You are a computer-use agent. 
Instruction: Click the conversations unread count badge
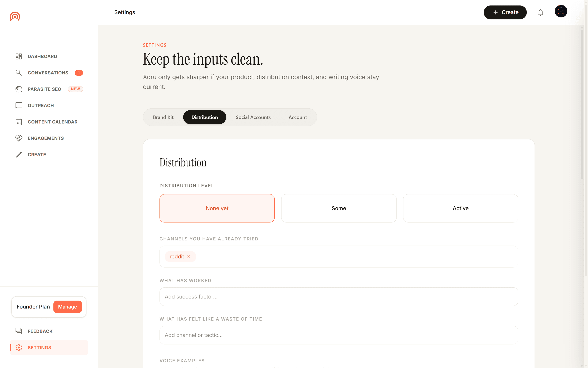click(79, 73)
